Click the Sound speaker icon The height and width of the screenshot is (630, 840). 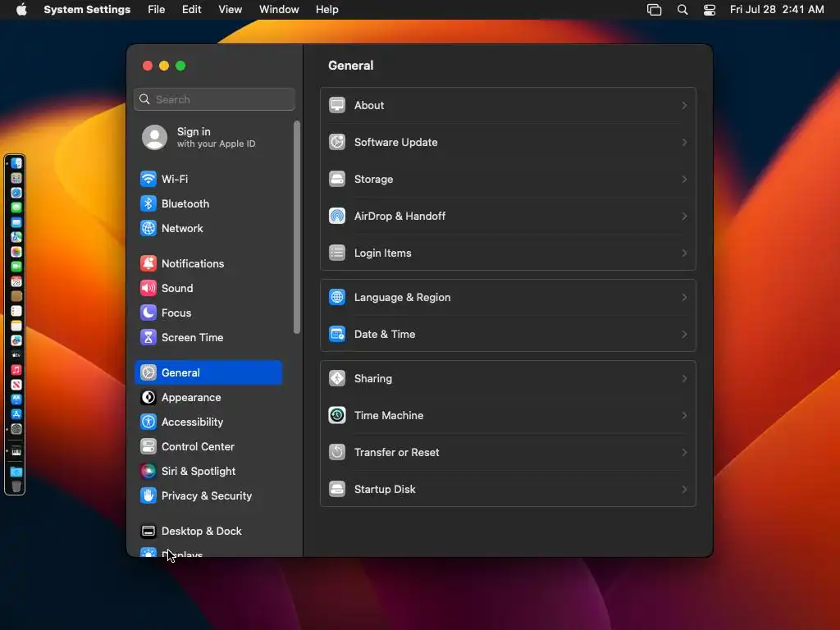click(x=148, y=288)
